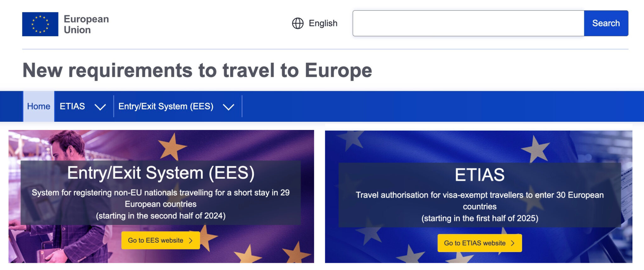644x270 pixels.
Task: Click the New requirements to travel heading
Action: (x=197, y=71)
